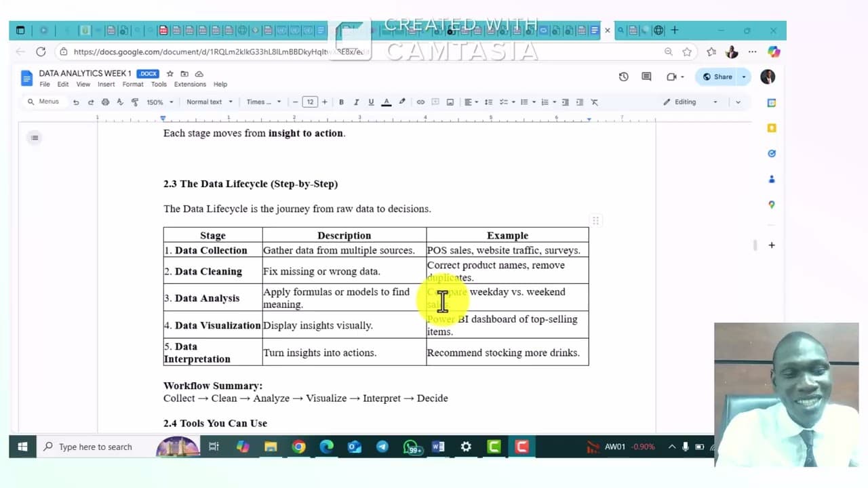Screen dimensions: 868x488
Task: Bookmark this page with star icon
Action: [x=687, y=52]
